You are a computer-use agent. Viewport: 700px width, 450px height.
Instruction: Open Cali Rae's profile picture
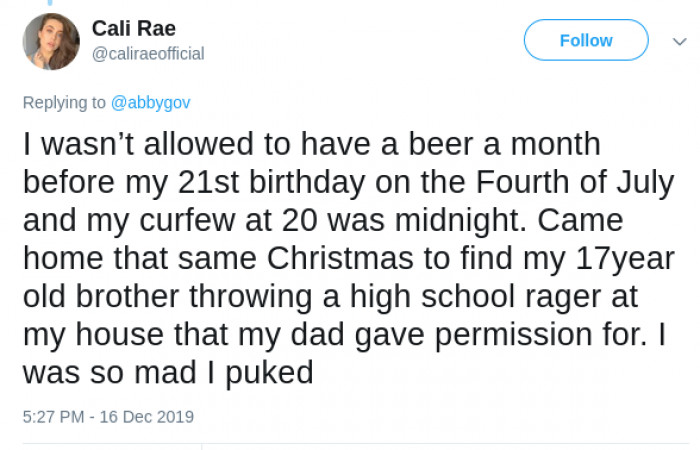[51, 42]
